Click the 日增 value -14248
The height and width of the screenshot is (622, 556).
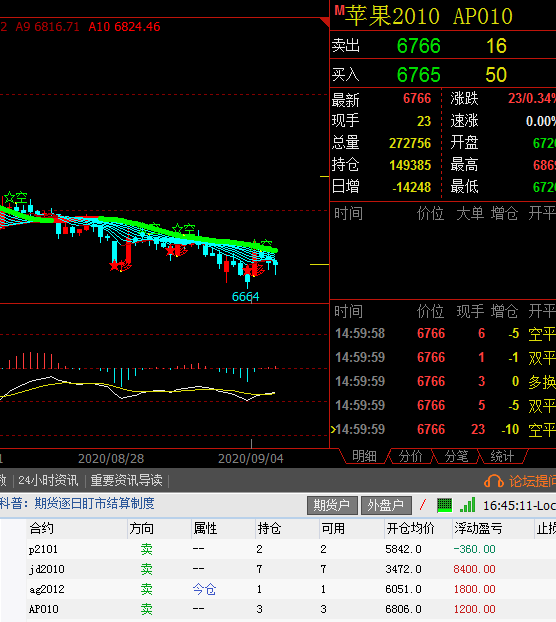pos(411,187)
